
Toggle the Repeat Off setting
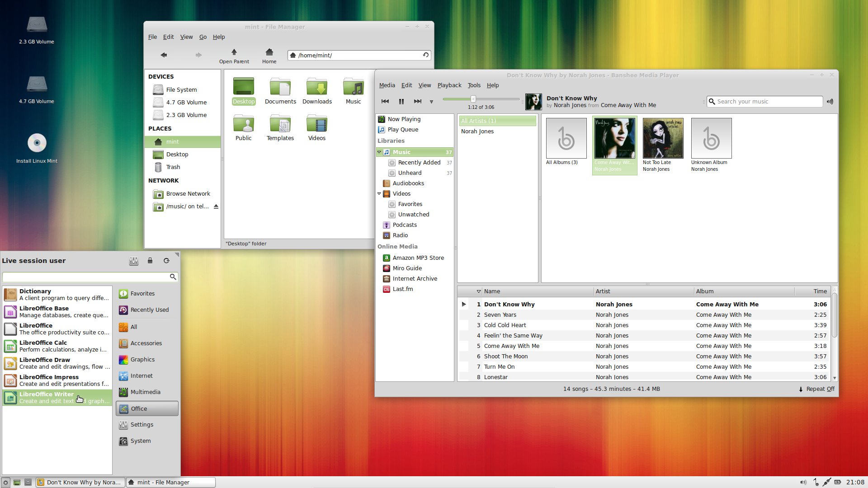816,389
